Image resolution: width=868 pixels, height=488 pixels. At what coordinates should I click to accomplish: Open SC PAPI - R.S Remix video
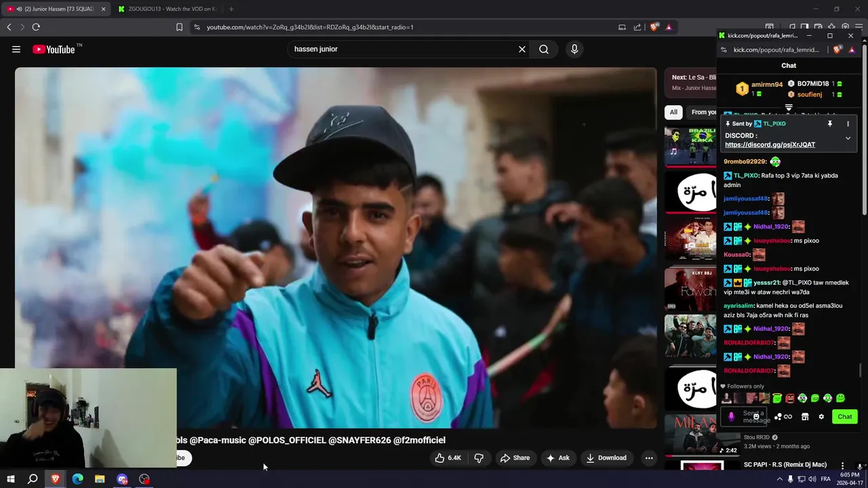click(x=785, y=464)
